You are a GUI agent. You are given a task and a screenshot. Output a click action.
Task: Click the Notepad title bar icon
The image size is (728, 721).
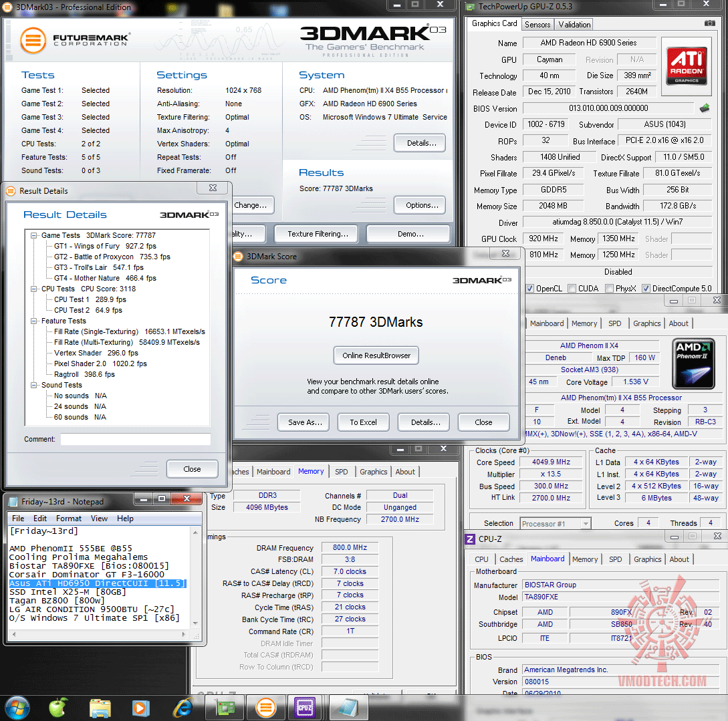(13, 502)
